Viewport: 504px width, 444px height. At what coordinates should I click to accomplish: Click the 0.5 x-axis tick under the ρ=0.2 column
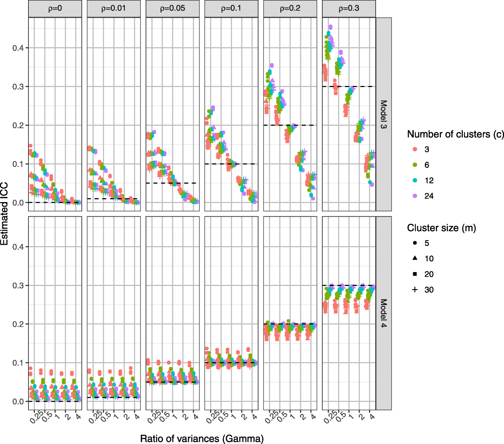282,417
